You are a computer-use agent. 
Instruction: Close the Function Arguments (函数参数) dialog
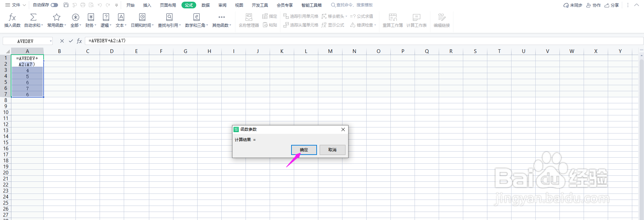click(x=343, y=129)
